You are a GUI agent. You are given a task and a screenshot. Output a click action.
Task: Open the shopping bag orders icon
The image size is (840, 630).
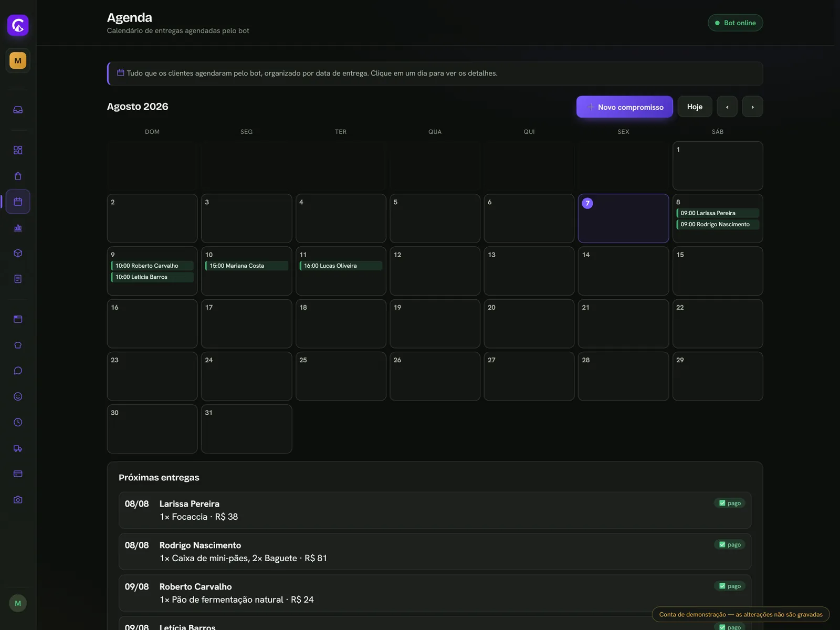coord(18,176)
